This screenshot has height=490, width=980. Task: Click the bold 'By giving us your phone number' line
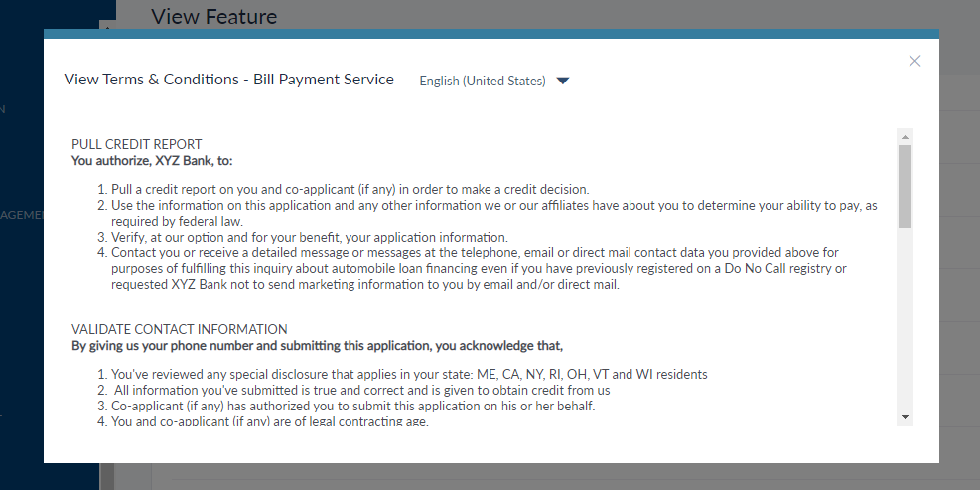click(317, 345)
